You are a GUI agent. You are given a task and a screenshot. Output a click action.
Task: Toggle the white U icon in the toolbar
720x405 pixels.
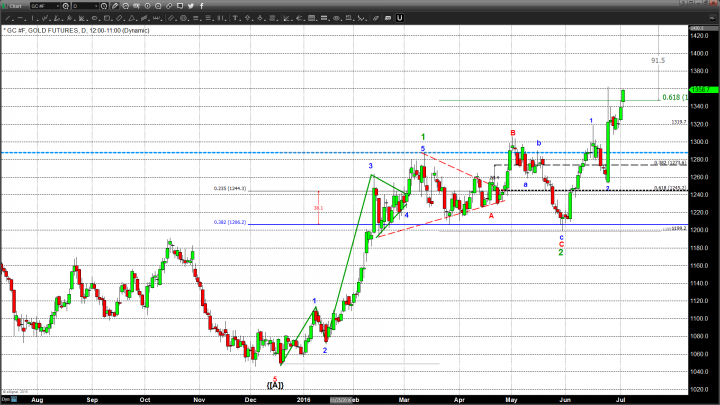(x=399, y=18)
